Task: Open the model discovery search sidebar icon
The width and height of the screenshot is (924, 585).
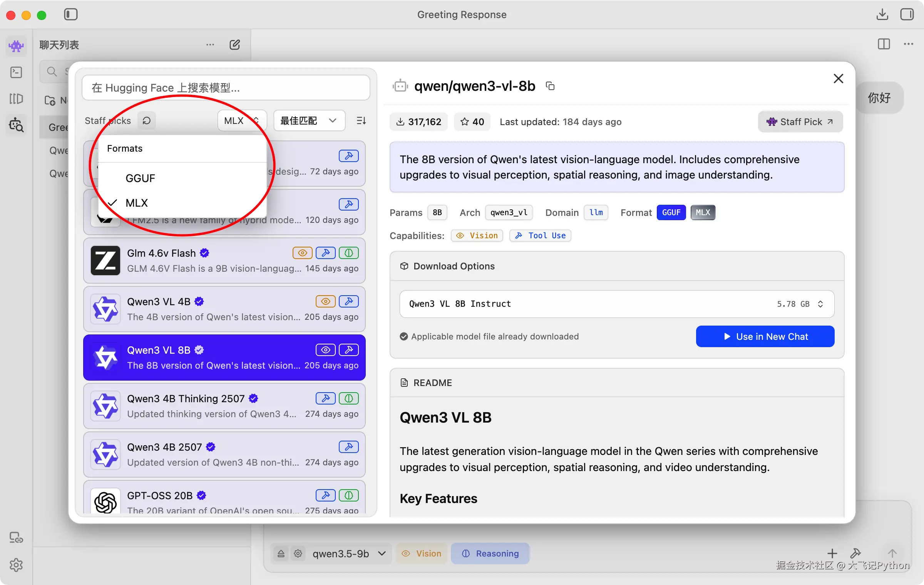Action: tap(16, 125)
